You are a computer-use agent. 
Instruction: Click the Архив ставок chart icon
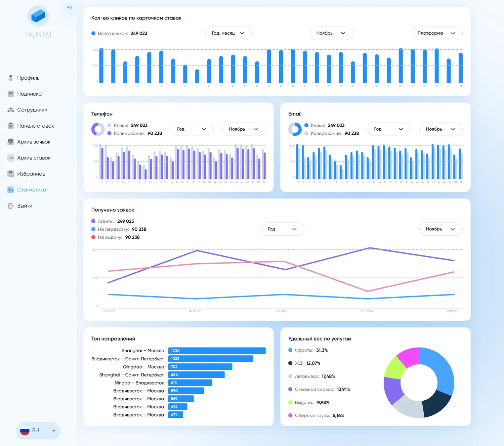tap(11, 158)
